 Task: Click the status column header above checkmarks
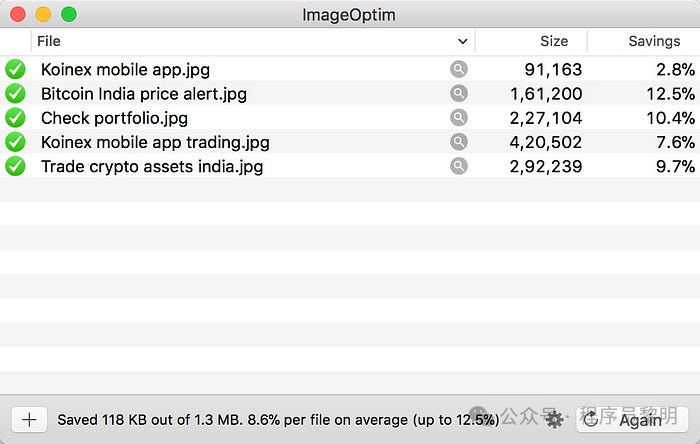pos(15,42)
